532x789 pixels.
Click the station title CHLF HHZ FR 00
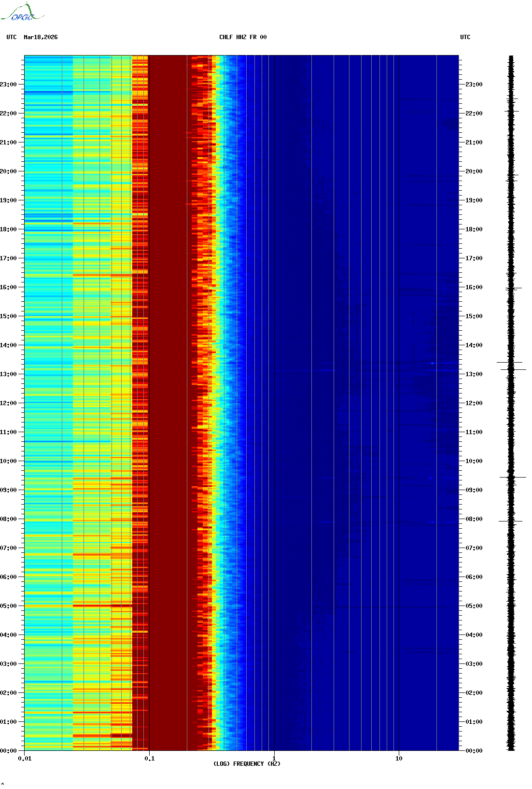(243, 37)
